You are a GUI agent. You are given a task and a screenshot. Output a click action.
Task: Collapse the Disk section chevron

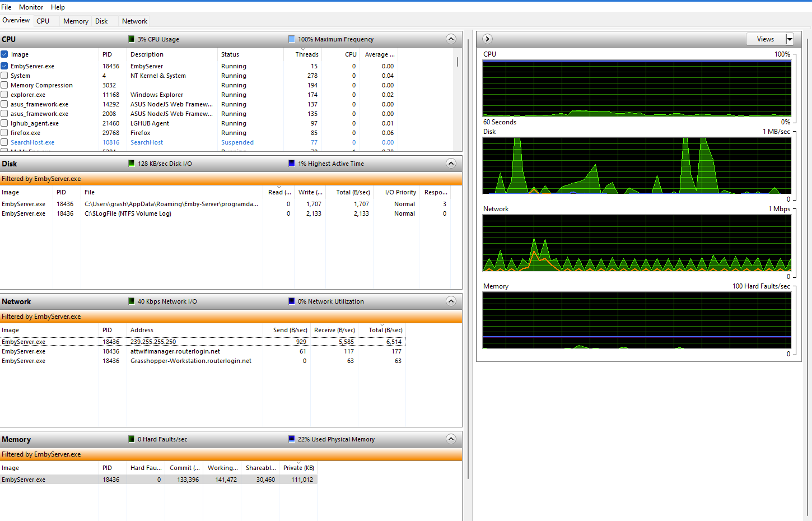click(451, 163)
